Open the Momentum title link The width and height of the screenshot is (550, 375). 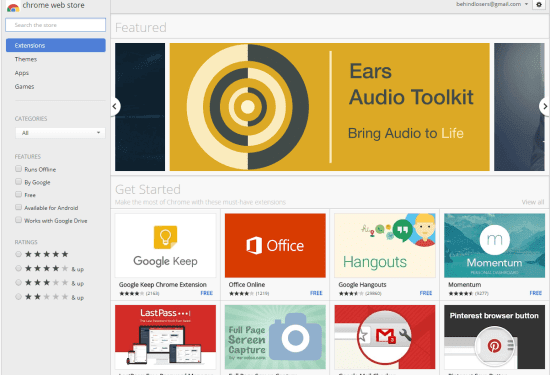(464, 284)
